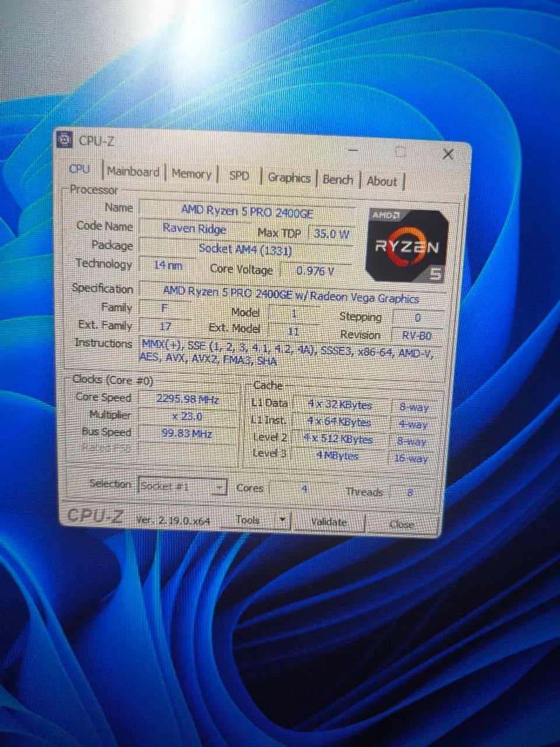
Task: Switch to the SPD tab
Action: pyautogui.click(x=239, y=176)
